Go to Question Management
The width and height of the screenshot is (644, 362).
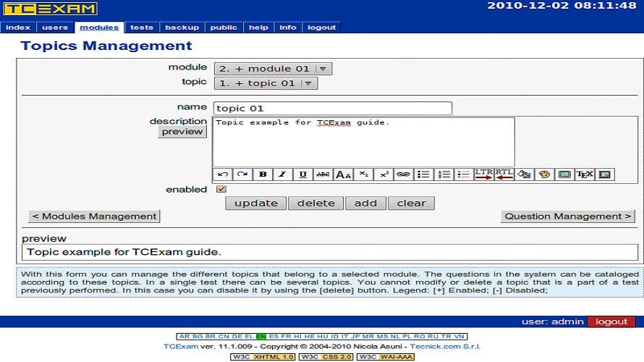tap(567, 216)
